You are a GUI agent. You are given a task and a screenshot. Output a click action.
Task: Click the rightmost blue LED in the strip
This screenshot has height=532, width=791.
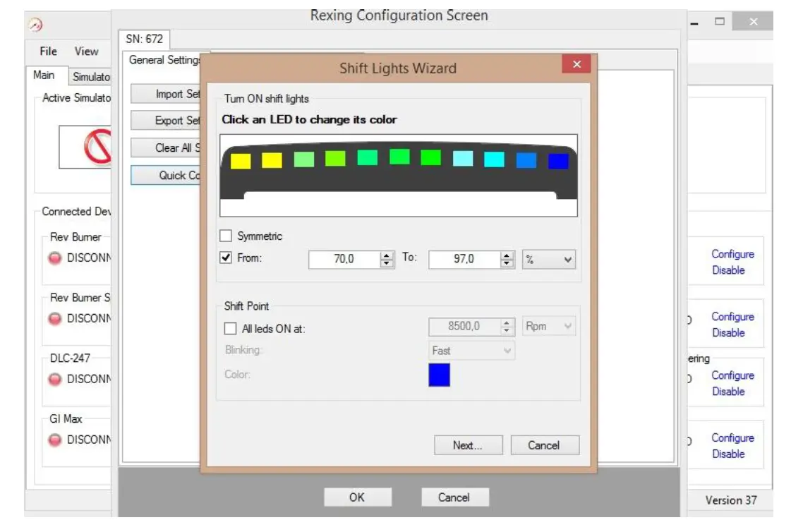[557, 162]
